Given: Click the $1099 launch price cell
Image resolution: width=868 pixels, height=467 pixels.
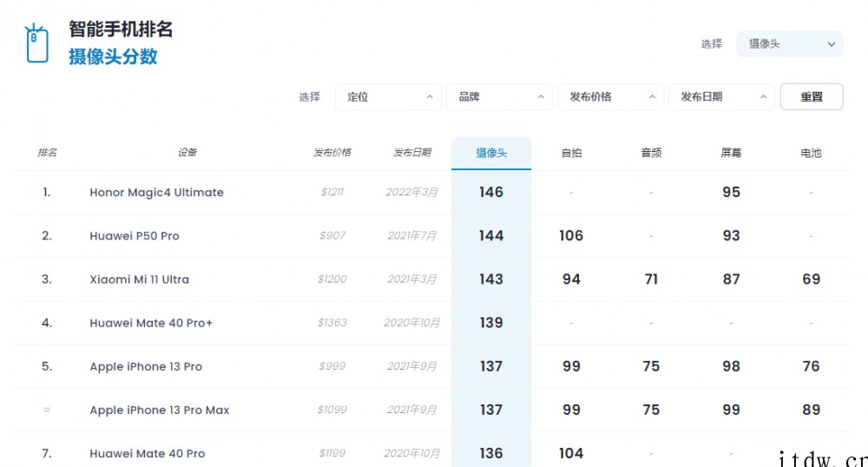Looking at the screenshot, I should click(332, 410).
